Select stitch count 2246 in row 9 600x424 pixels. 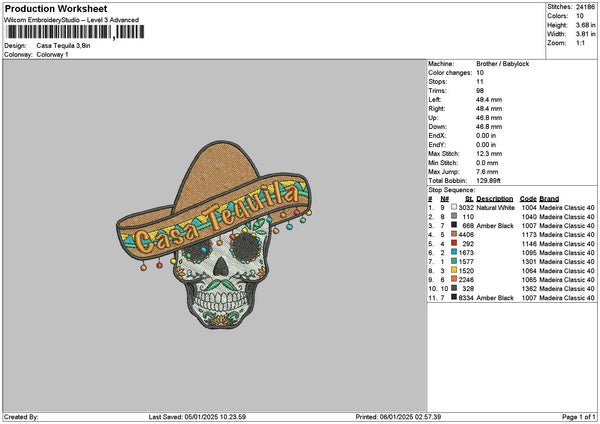click(466, 280)
